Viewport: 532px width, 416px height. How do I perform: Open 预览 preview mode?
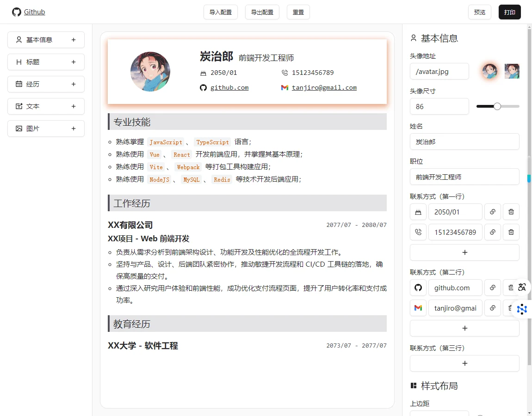click(x=479, y=12)
